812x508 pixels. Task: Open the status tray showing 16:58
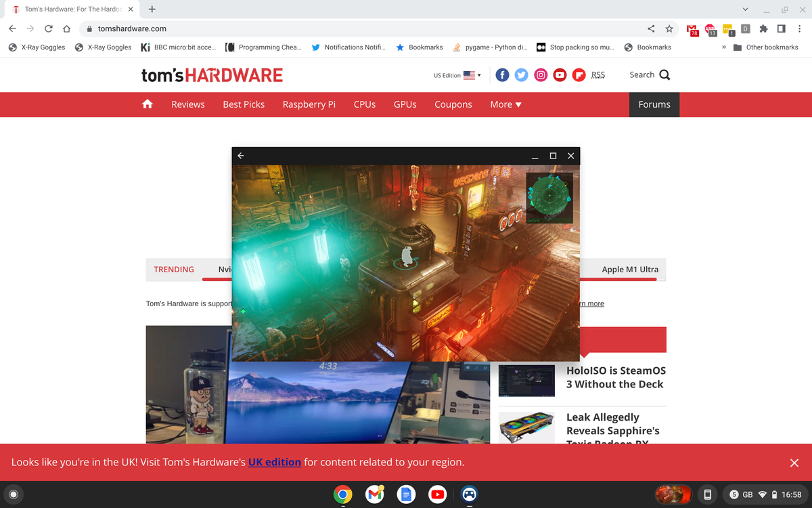click(x=765, y=494)
